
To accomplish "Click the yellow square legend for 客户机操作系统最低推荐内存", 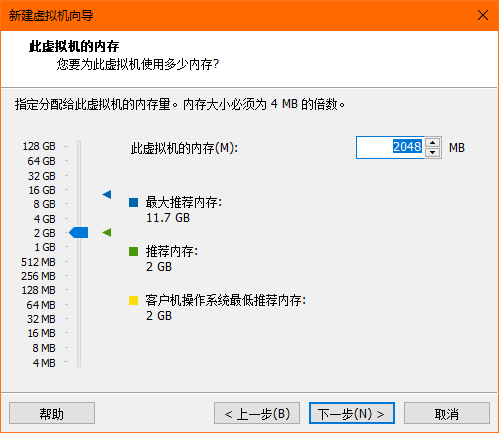I will [133, 300].
